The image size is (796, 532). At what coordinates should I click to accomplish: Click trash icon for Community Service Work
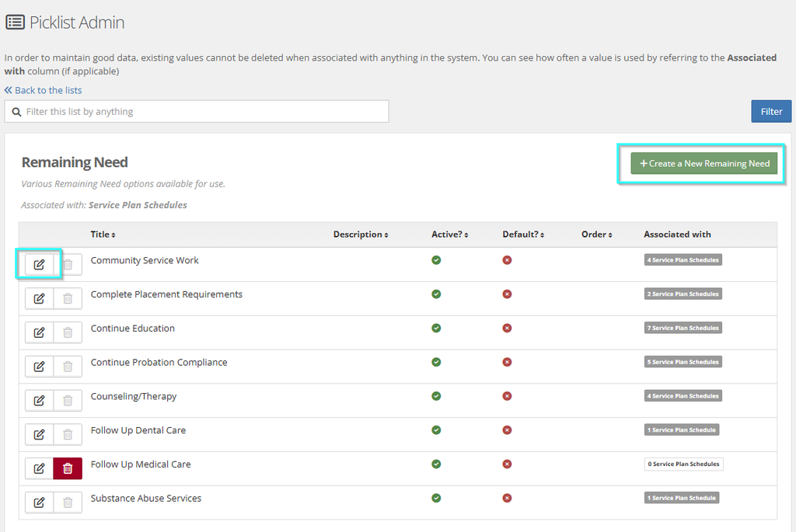click(x=68, y=265)
